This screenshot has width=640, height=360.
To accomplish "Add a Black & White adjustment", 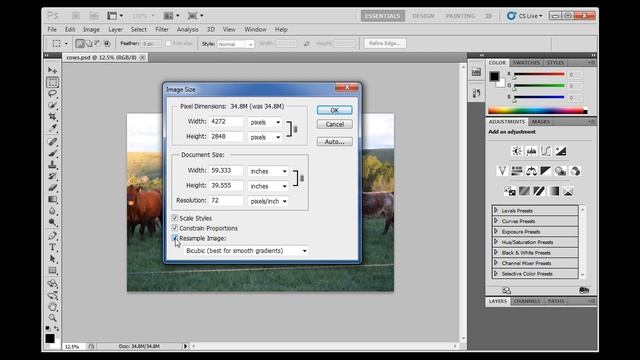I will coord(546,171).
